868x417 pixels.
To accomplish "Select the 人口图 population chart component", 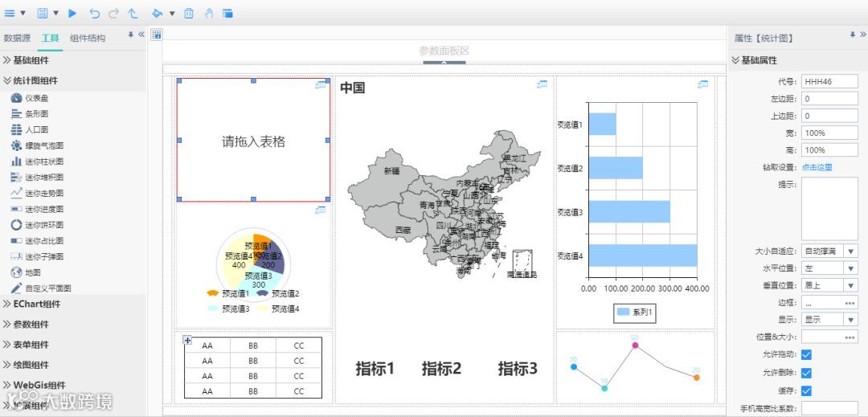I will tap(30, 130).
